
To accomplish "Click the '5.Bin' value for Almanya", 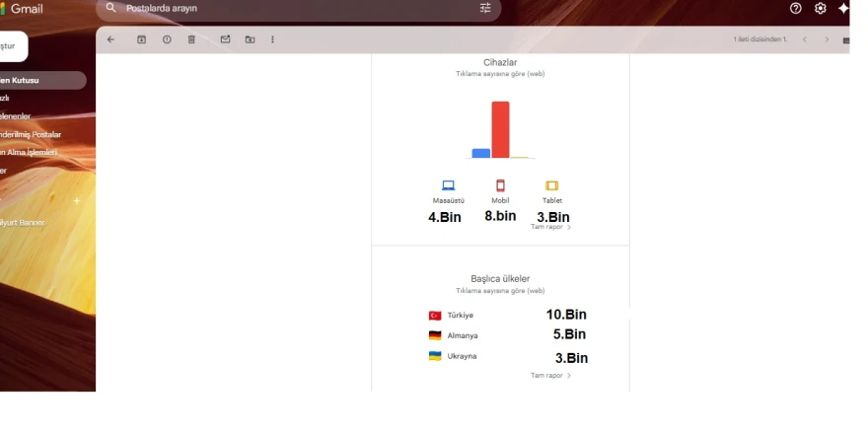I will pyautogui.click(x=569, y=334).
